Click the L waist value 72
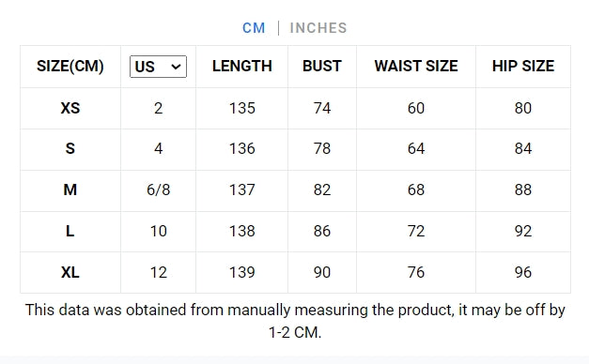The image size is (589, 364). tap(416, 231)
